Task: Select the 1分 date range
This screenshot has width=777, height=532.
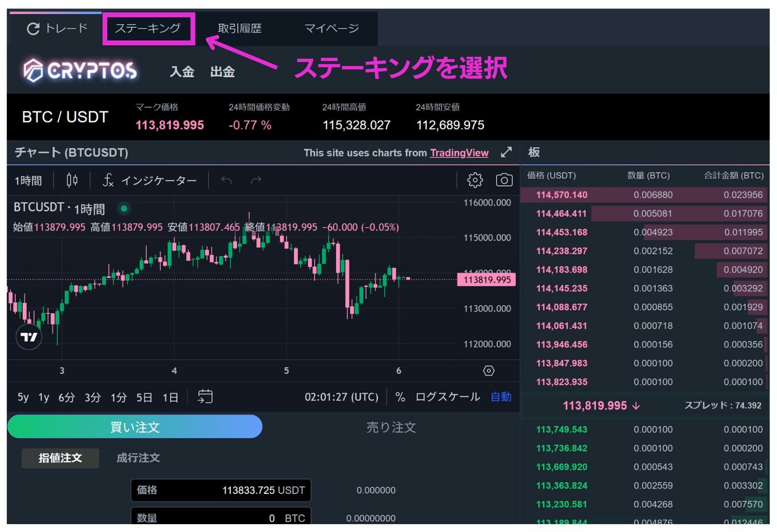Action: coord(118,397)
